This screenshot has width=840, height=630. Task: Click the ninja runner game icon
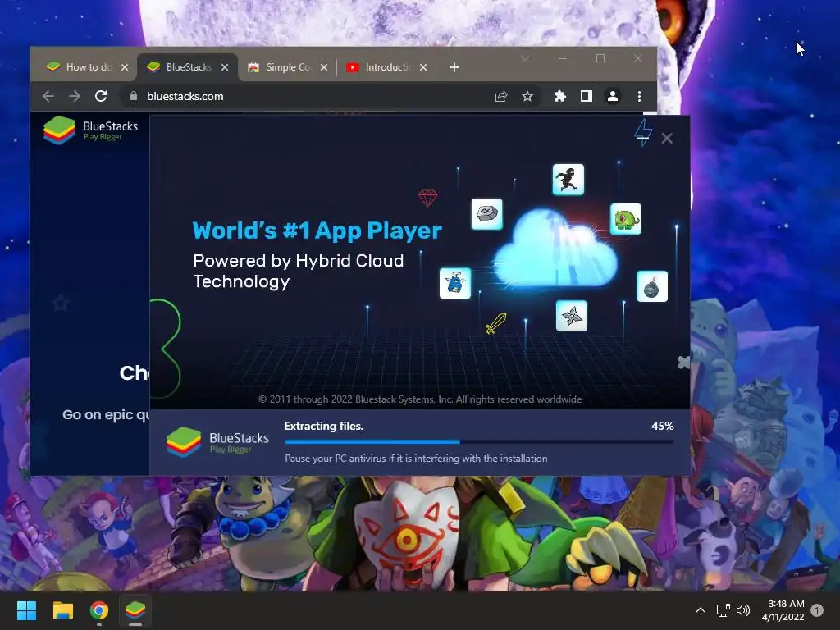point(568,180)
